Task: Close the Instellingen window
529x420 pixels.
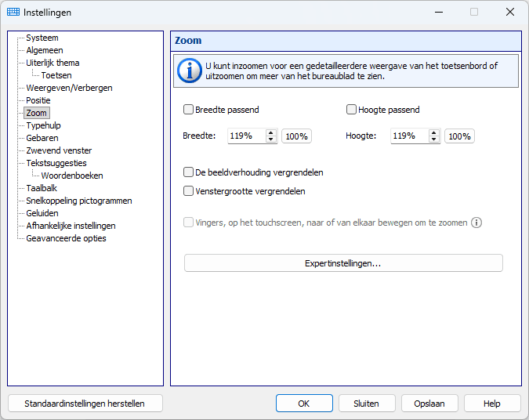Action: [x=510, y=12]
